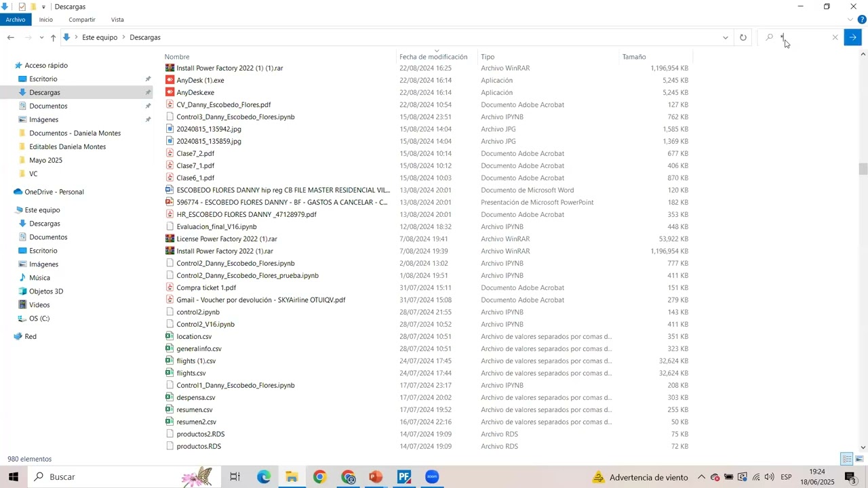The image size is (868, 488).
Task: Select Clase7_2.pdf file name
Action: point(195,154)
